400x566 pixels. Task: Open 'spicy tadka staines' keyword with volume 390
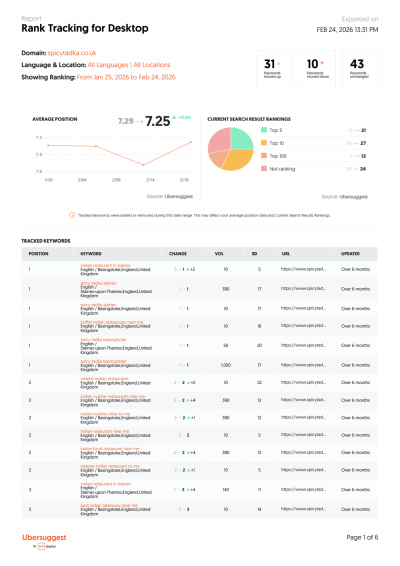click(x=98, y=283)
